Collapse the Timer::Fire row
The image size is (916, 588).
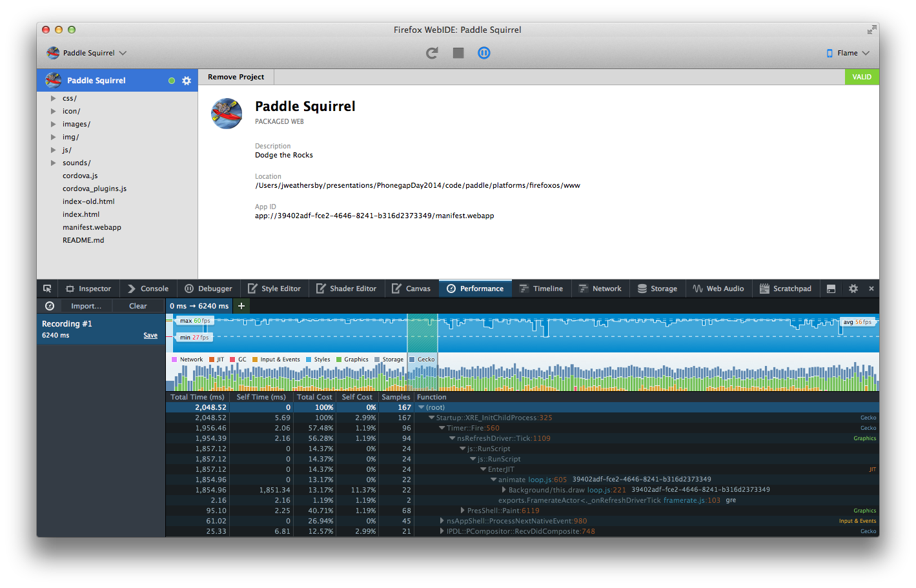(442, 428)
